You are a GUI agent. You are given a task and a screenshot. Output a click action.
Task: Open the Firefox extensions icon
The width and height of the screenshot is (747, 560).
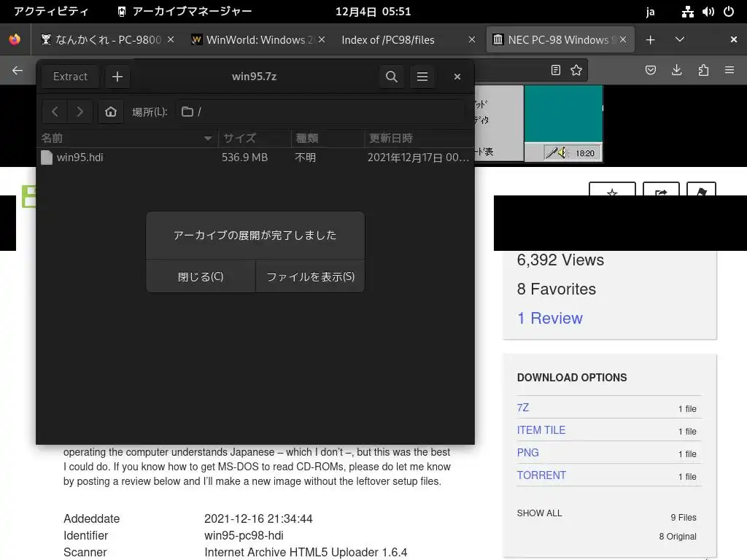coord(703,71)
